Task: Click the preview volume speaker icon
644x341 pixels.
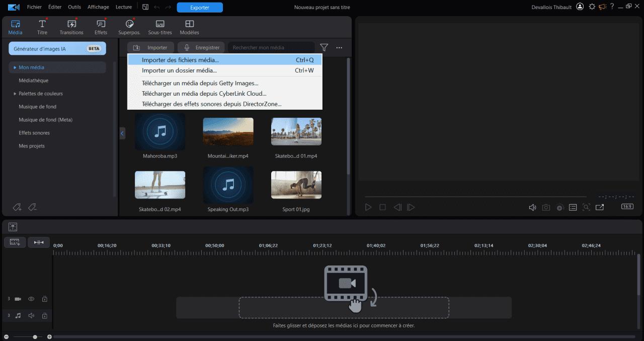Action: point(532,207)
